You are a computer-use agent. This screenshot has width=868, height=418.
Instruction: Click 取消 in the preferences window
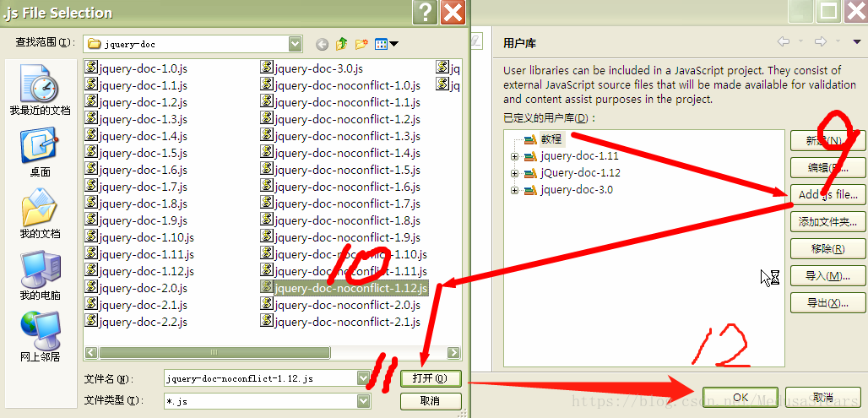tap(823, 397)
